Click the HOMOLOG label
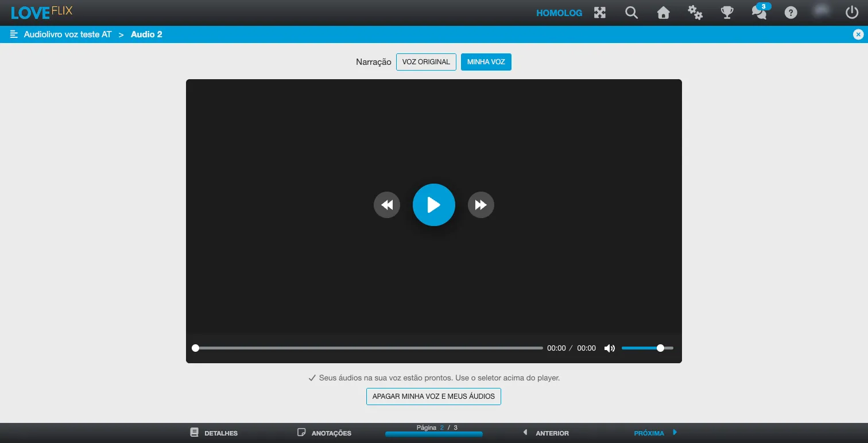This screenshot has height=443, width=868. coord(559,13)
